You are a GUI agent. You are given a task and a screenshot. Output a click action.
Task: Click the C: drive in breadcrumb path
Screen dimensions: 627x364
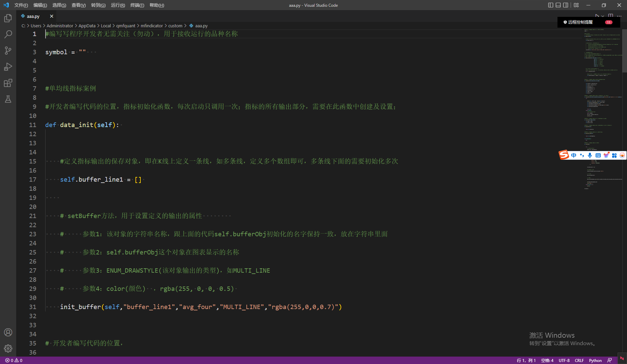23,26
